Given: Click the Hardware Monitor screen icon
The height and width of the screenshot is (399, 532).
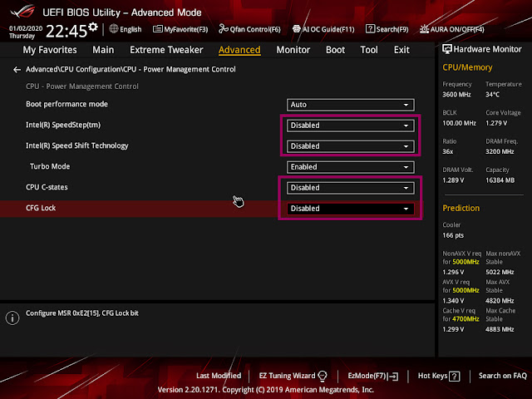Looking at the screenshot, I should pyautogui.click(x=447, y=49).
